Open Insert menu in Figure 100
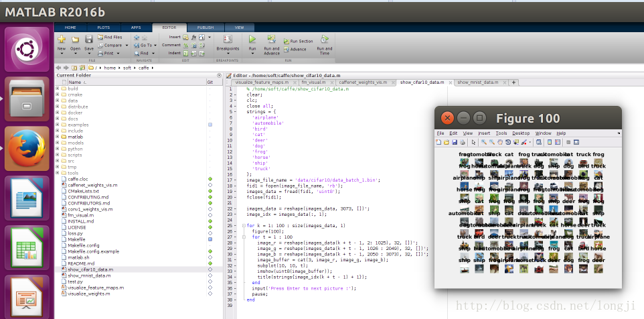The width and height of the screenshot is (644, 319). (484, 133)
